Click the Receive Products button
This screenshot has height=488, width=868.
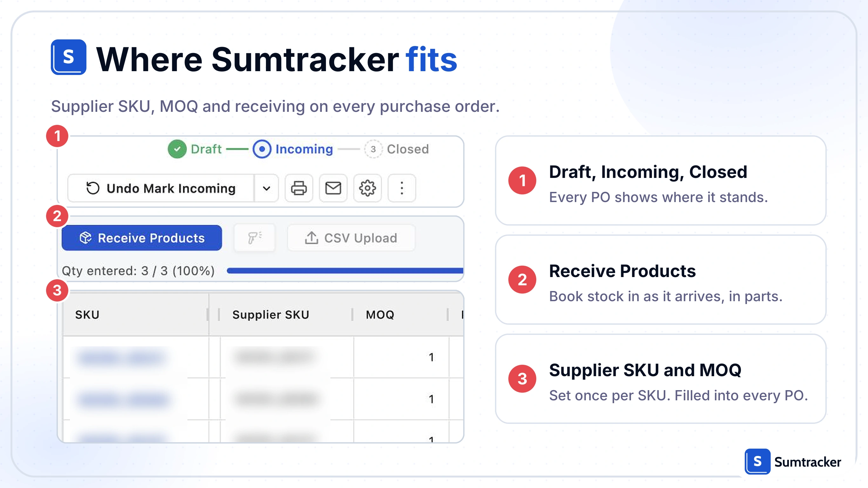click(x=142, y=238)
